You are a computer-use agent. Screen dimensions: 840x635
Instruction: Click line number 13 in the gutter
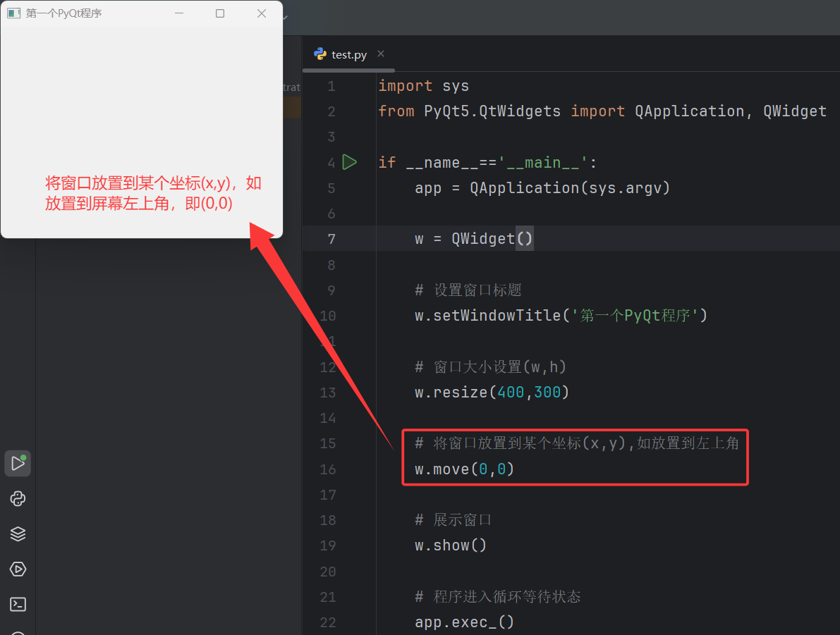(x=328, y=393)
